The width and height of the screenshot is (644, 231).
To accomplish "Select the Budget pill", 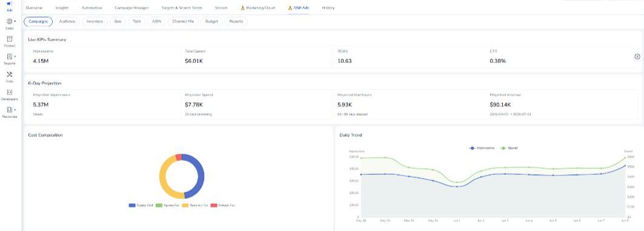I will [x=211, y=21].
